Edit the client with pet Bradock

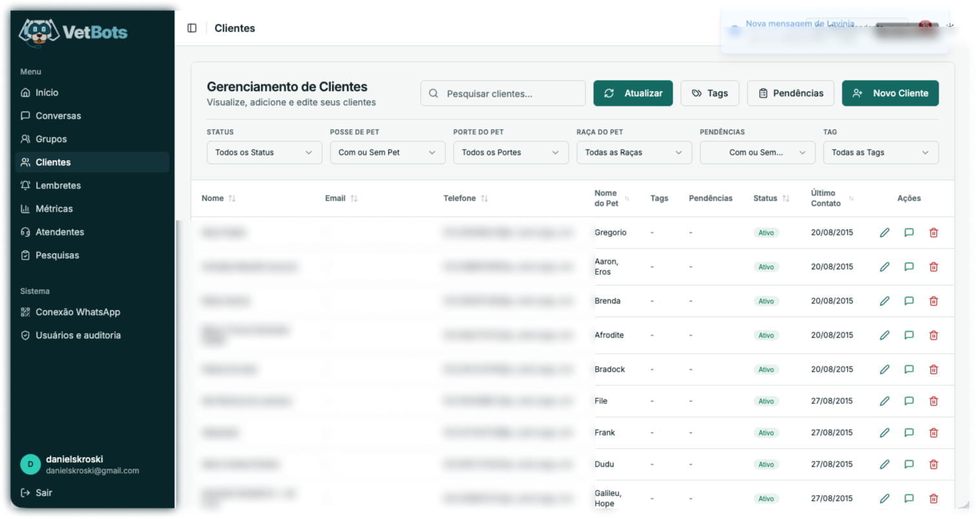click(x=884, y=369)
